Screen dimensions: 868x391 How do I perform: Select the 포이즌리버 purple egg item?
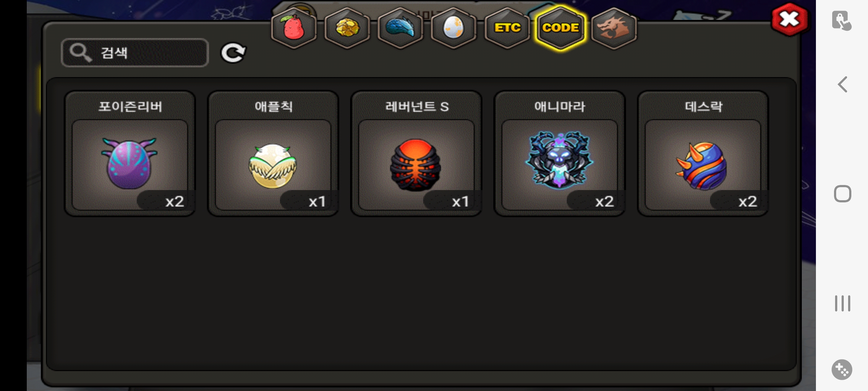pos(130,154)
